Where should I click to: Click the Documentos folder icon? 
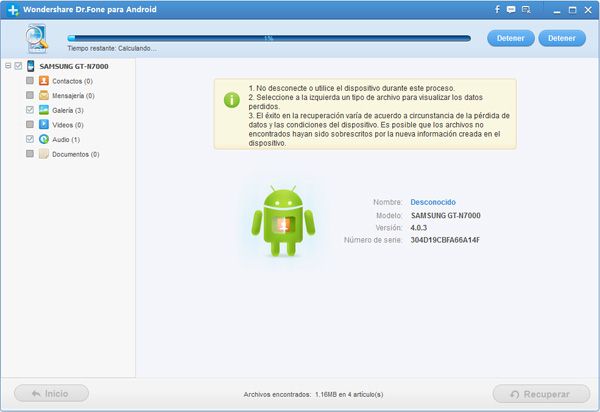tap(44, 154)
